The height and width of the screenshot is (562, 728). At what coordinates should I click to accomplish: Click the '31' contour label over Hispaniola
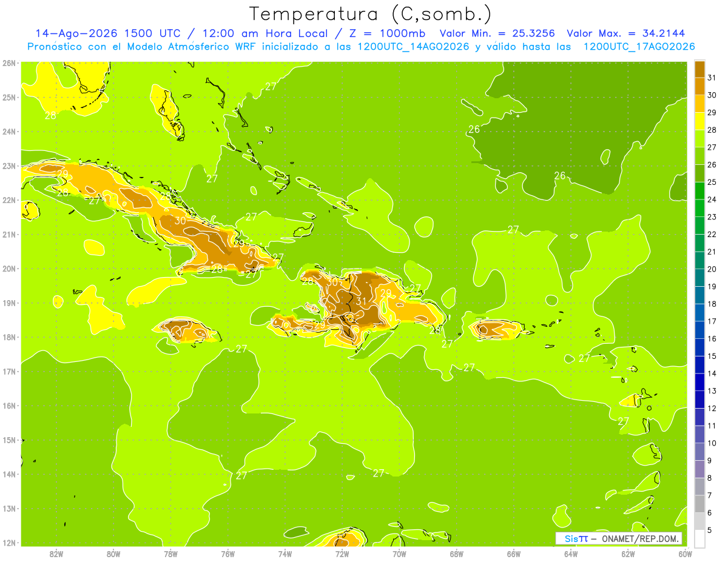[362, 301]
